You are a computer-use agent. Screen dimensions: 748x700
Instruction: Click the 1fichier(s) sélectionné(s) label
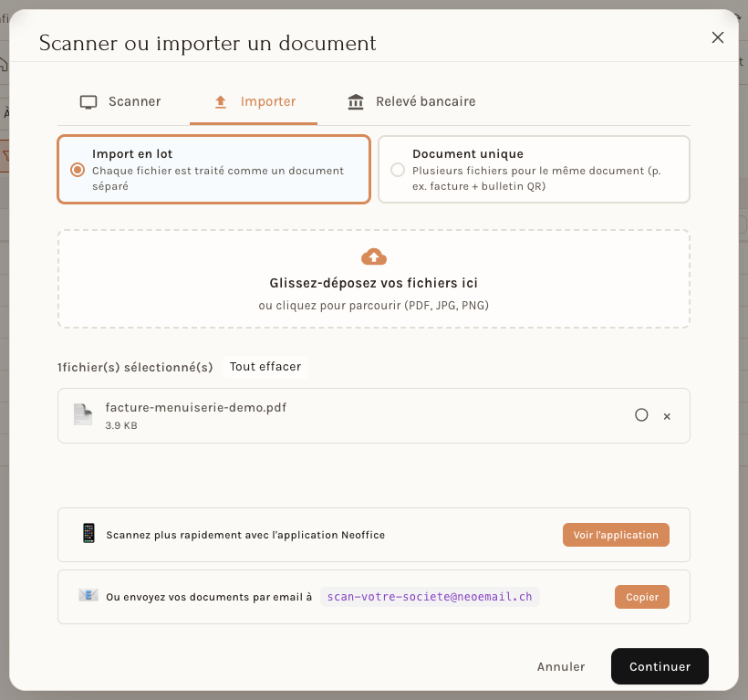click(x=135, y=368)
